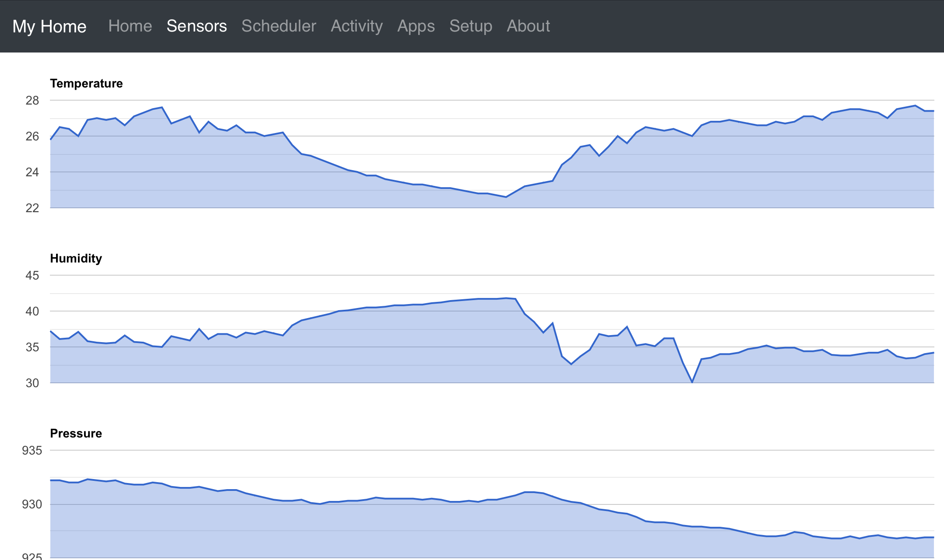Click the Temperature chart title
The width and height of the screenshot is (944, 560).
pyautogui.click(x=86, y=83)
